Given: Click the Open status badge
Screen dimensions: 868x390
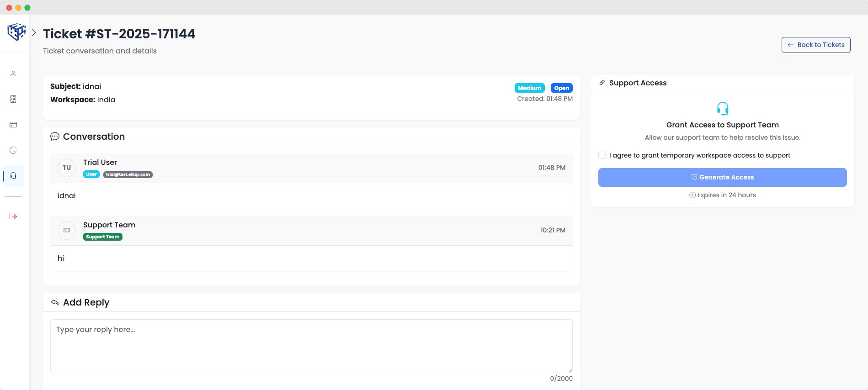Looking at the screenshot, I should coord(561,88).
